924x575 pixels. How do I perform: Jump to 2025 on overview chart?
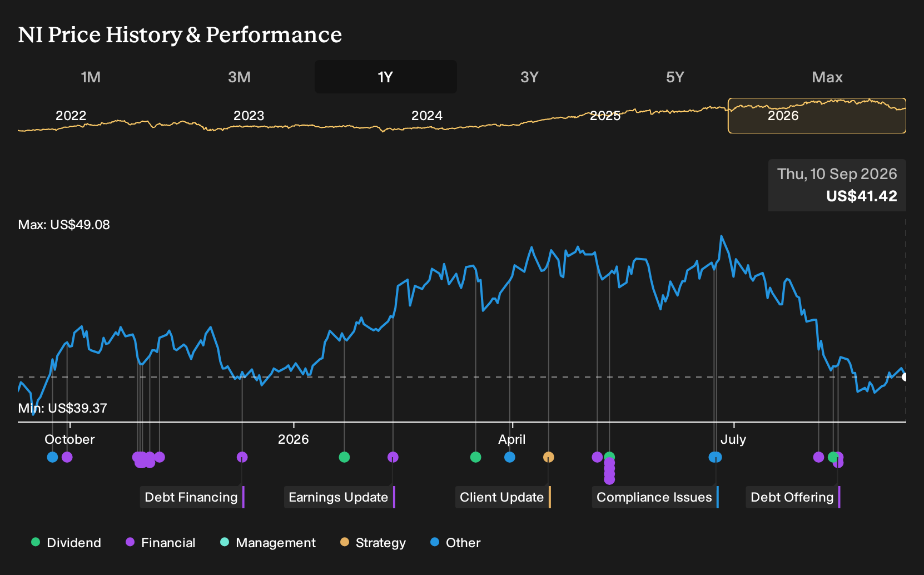605,116
